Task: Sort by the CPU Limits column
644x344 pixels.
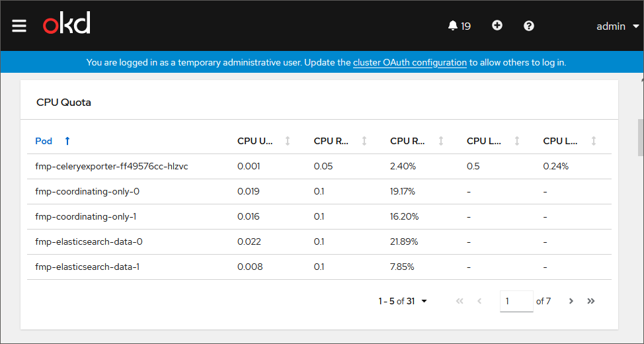Action: click(485, 141)
